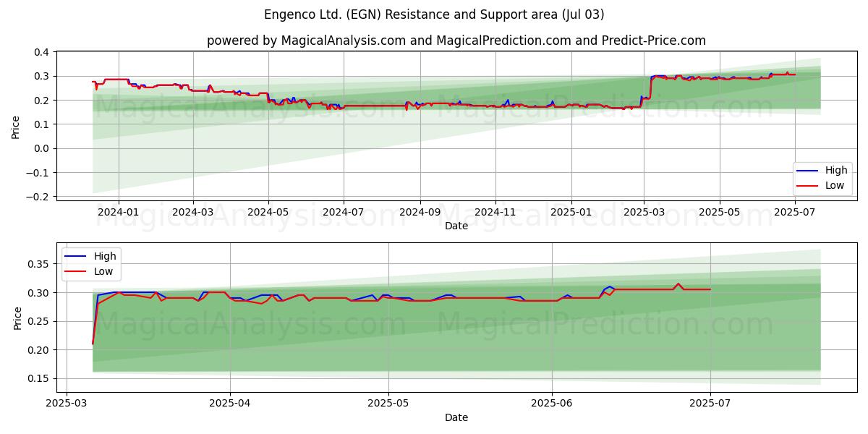Click the bottom chart y-axis value '0.20'
This screenshot has height=434, width=868.
point(39,350)
